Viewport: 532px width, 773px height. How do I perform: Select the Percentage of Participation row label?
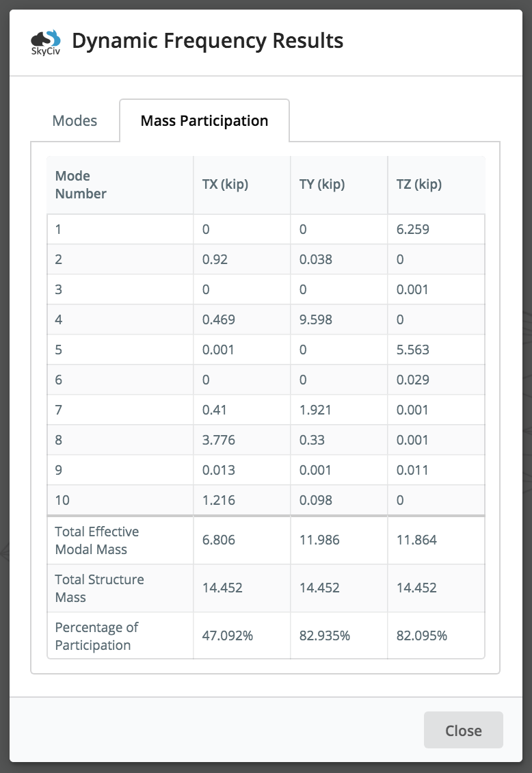96,636
